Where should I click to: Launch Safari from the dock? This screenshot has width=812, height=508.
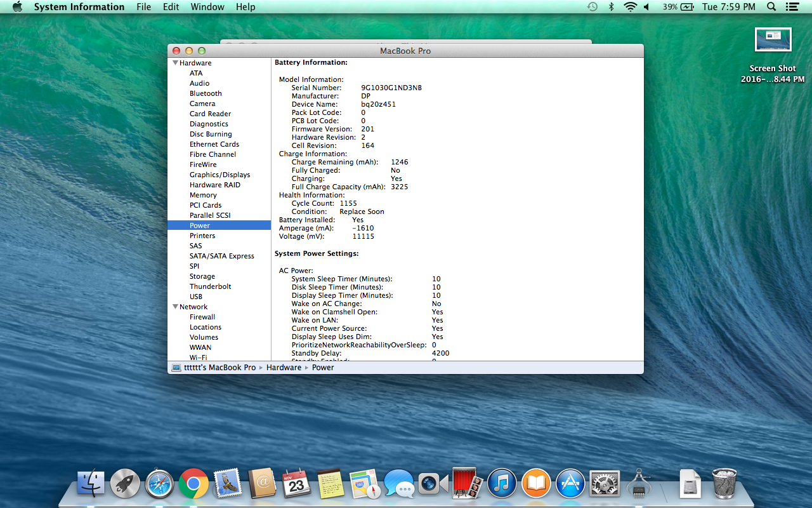(x=159, y=484)
